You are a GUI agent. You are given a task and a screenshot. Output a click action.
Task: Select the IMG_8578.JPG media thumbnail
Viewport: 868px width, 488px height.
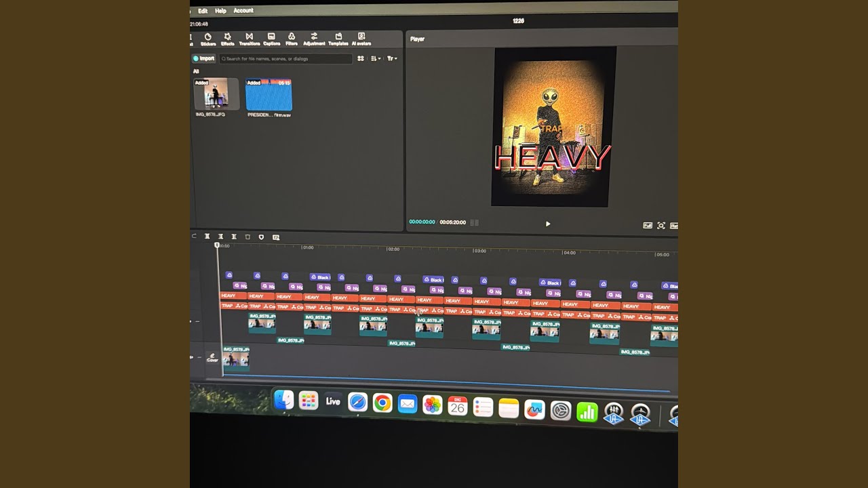point(216,94)
